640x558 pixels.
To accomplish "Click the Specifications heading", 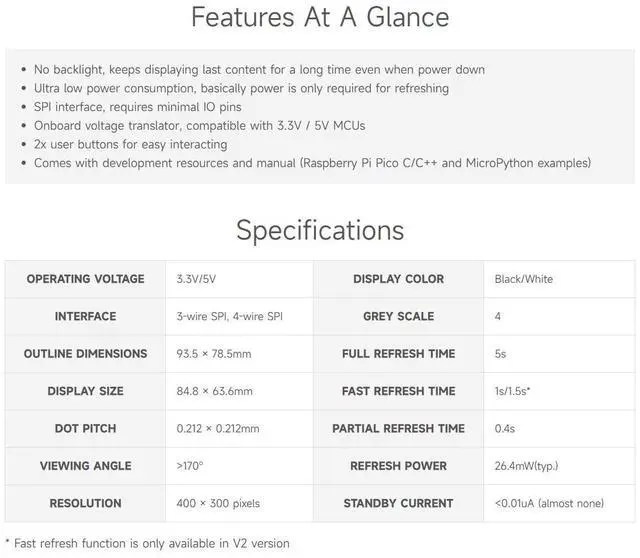I will (320, 230).
